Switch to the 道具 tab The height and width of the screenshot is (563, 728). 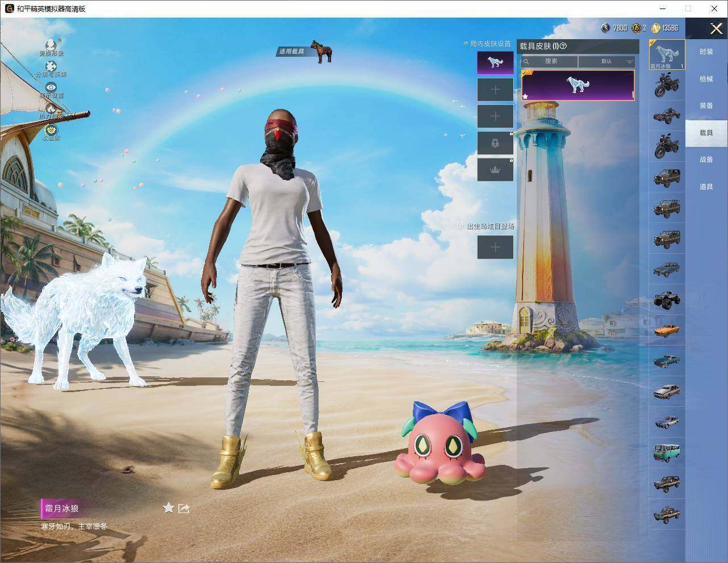tap(706, 187)
